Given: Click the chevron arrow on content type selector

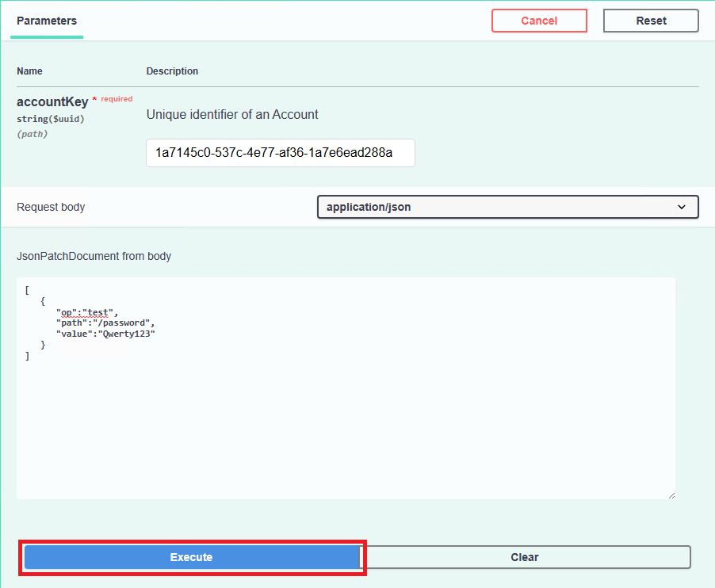Looking at the screenshot, I should point(682,207).
